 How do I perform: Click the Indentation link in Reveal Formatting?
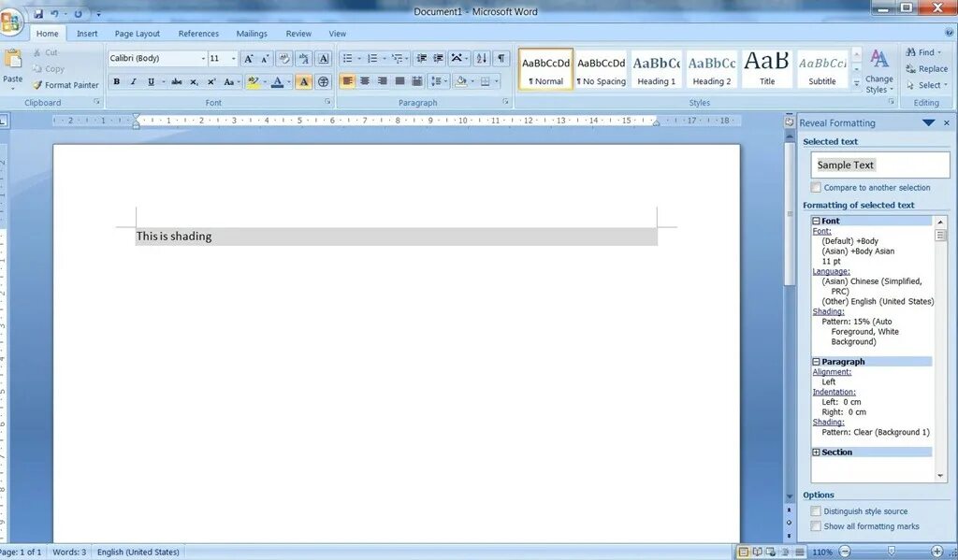834,392
